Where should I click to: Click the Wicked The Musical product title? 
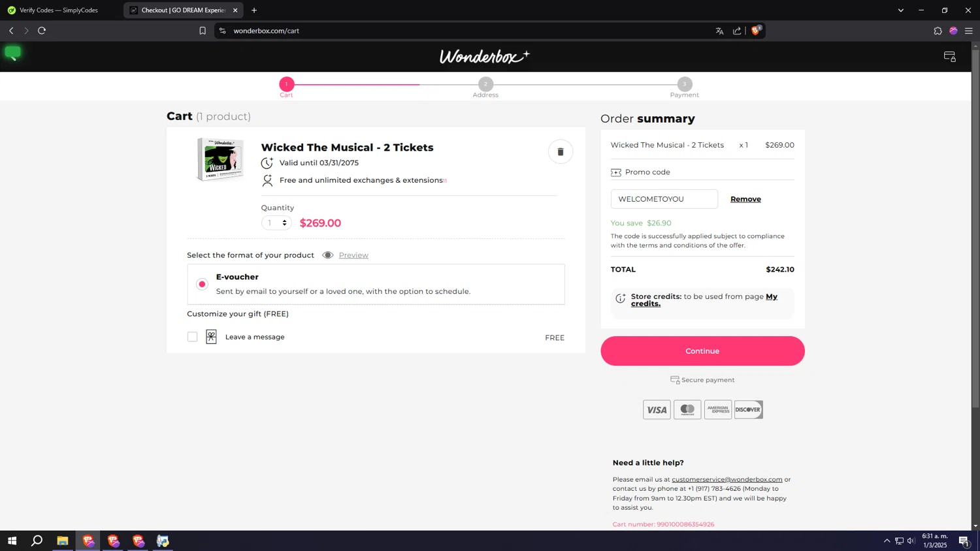point(347,148)
